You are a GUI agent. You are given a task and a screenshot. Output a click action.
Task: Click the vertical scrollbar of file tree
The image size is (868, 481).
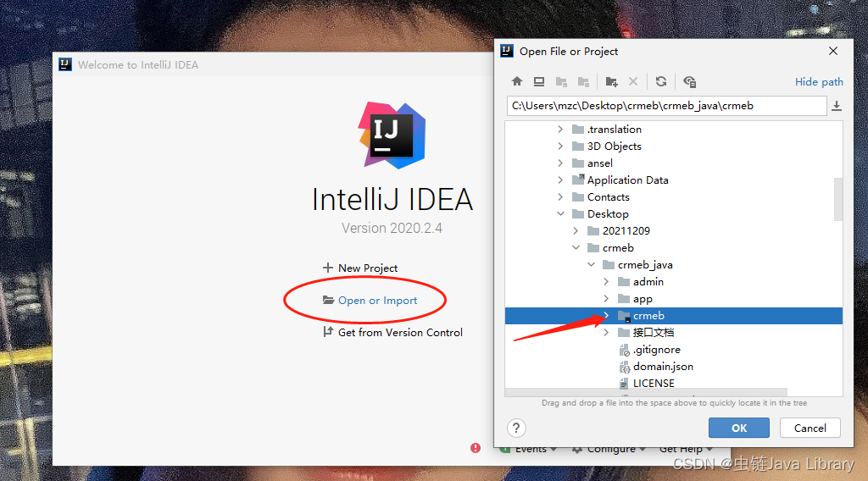click(x=838, y=199)
